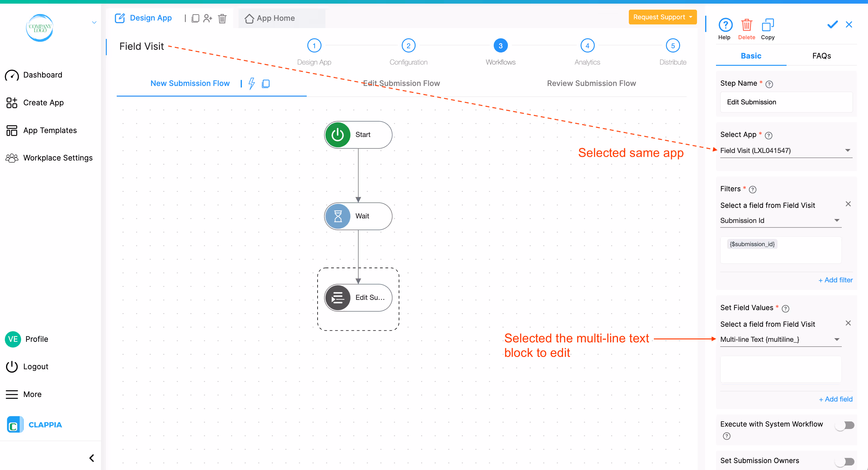868x470 pixels.
Task: Click the blue checkmark to save step
Action: [832, 25]
